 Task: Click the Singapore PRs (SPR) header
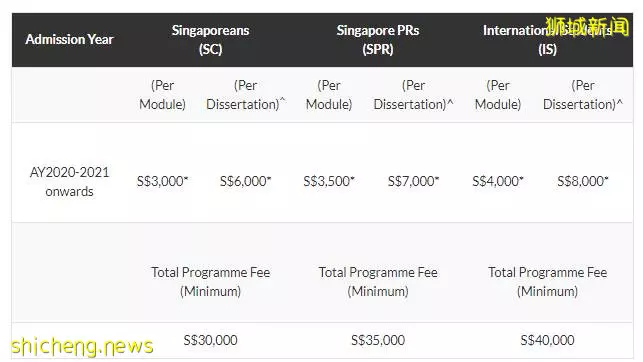click(378, 40)
